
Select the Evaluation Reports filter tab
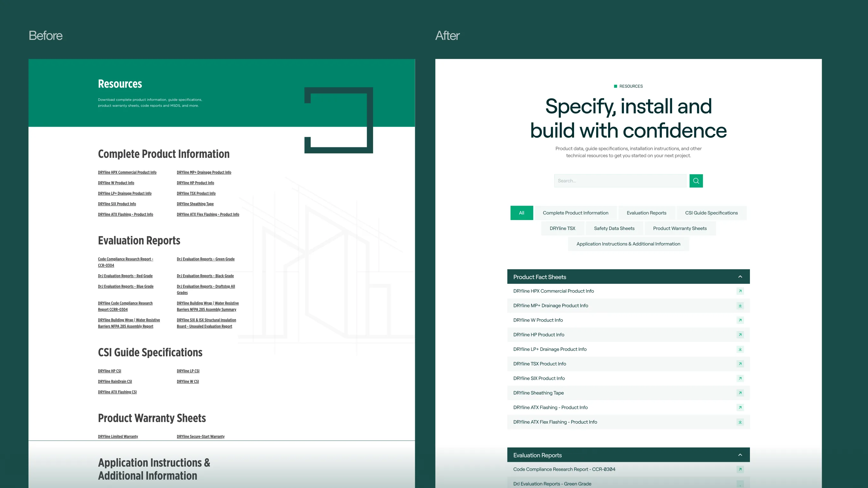646,213
